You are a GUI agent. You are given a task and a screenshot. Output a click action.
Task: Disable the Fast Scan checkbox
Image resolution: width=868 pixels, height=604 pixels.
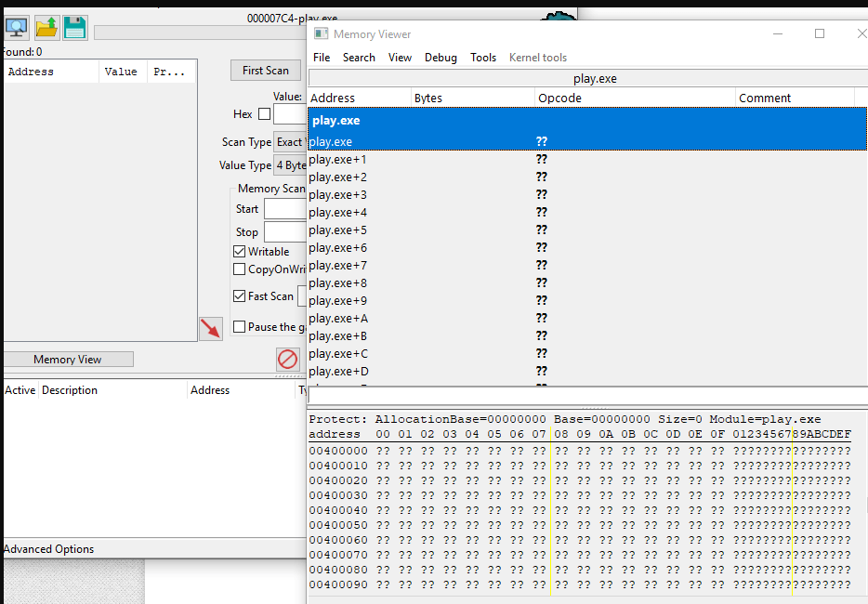(239, 296)
